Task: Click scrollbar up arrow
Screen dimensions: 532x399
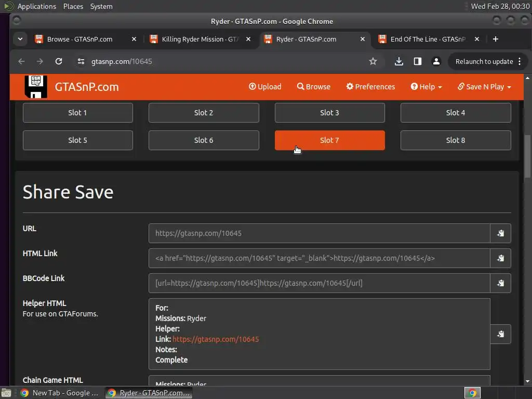Action: (x=527, y=78)
